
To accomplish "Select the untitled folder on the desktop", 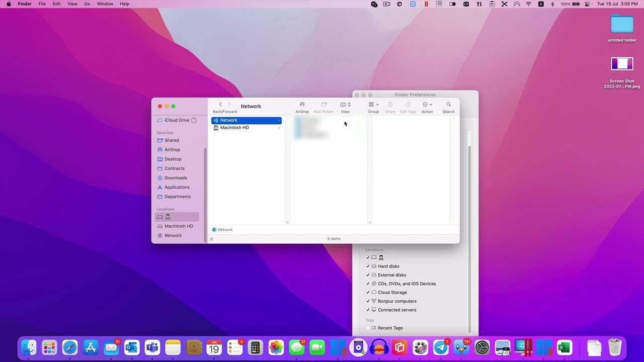I will click(622, 29).
